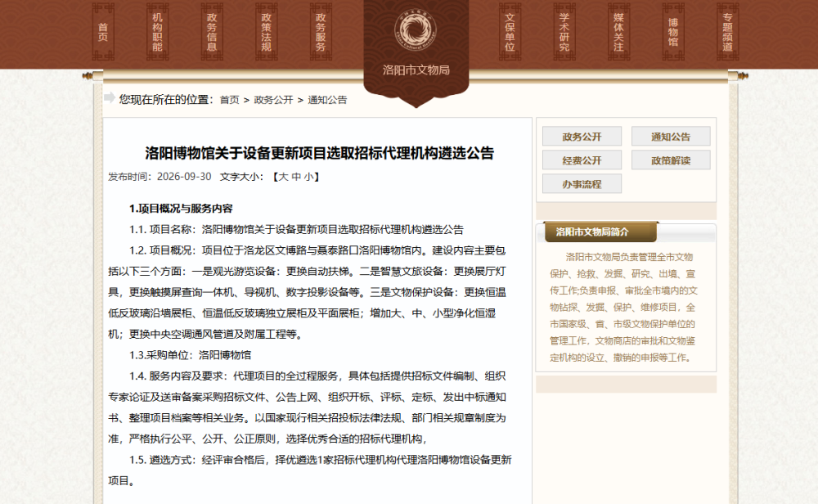
Task: Click the heading 1.项目概况与服务内容
Action: pyautogui.click(x=181, y=209)
